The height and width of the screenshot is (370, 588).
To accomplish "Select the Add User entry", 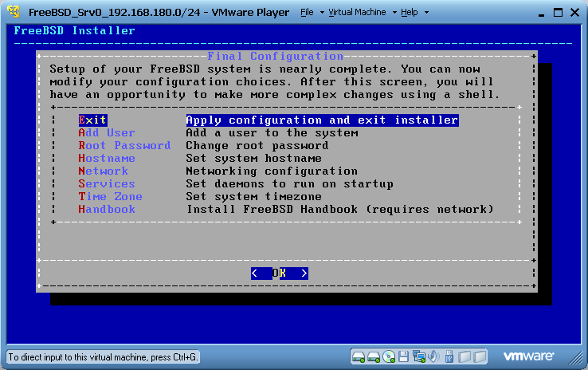I will 107,133.
